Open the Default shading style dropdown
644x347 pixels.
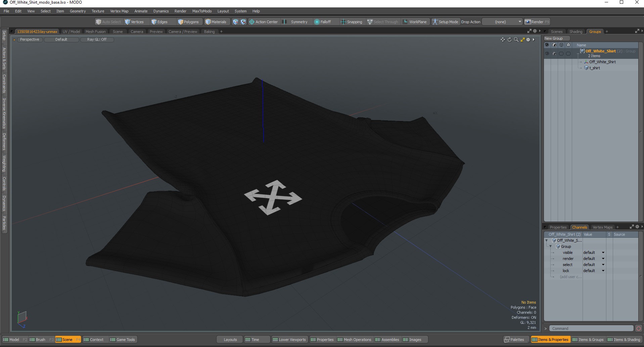[x=61, y=40]
